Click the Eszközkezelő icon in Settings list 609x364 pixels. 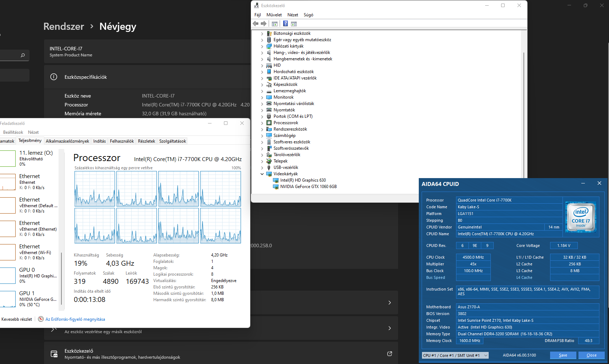[x=54, y=354]
